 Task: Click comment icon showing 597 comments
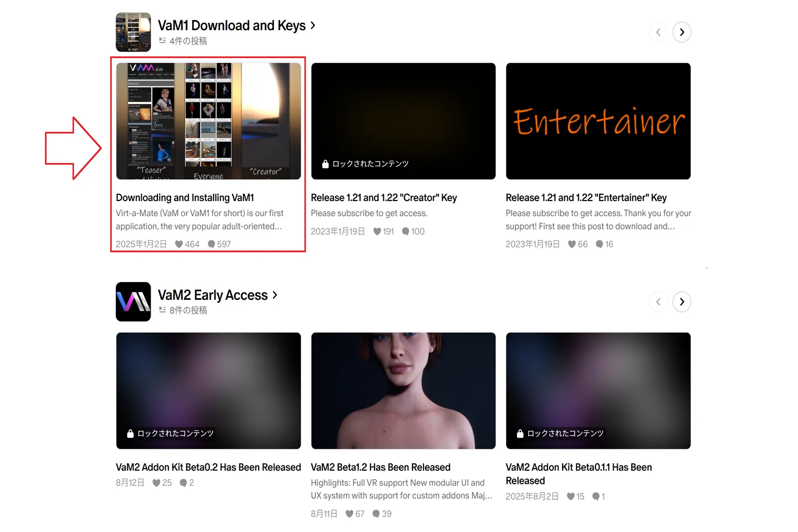click(x=211, y=244)
